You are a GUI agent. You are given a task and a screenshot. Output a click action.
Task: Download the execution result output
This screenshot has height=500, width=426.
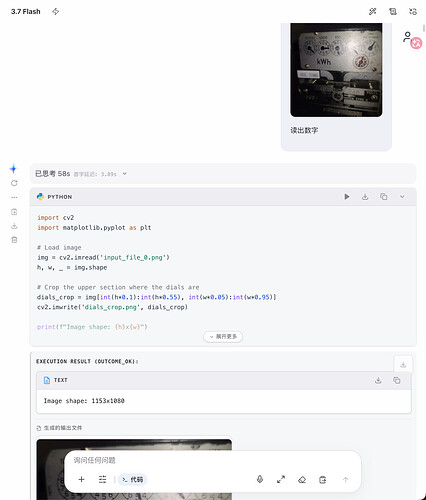(x=403, y=365)
